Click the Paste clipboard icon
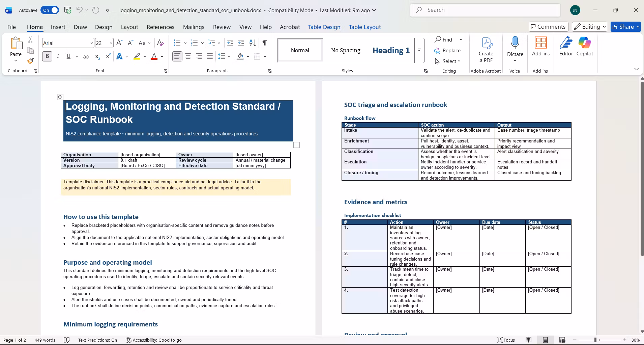This screenshot has width=644, height=345. tap(16, 44)
